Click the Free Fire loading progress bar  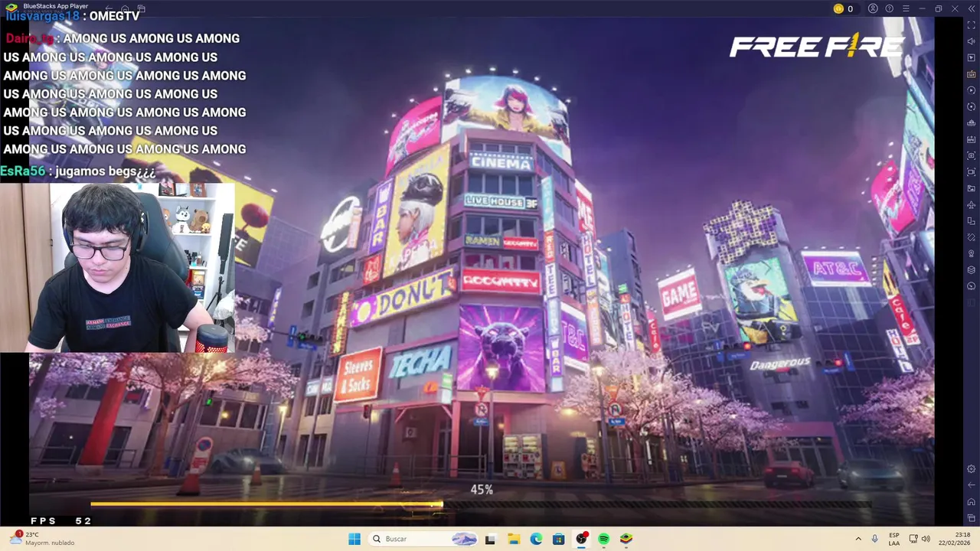481,504
